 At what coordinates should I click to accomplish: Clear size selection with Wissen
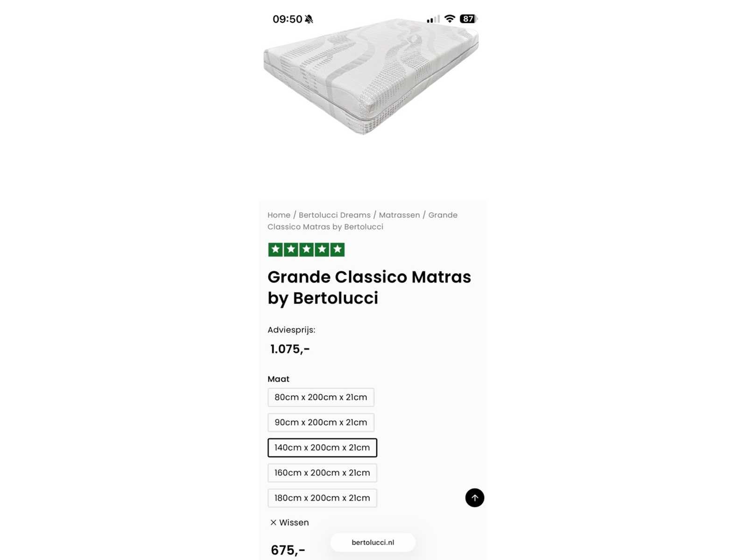294,523
